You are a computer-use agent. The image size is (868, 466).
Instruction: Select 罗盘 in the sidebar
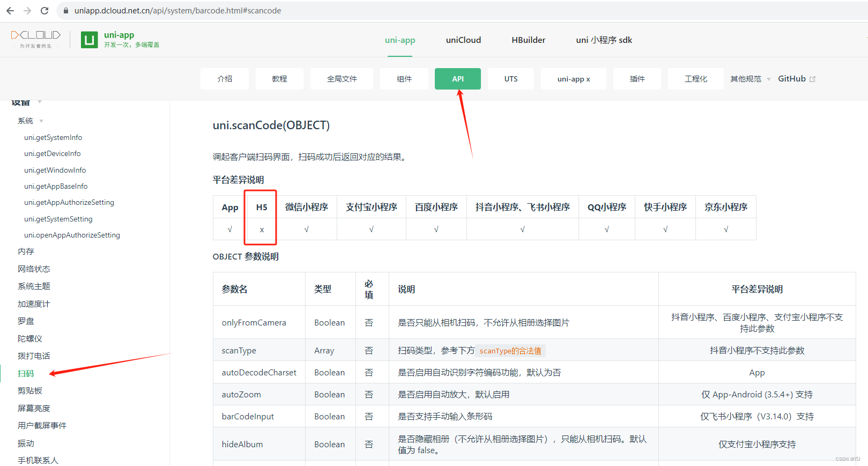coord(26,321)
